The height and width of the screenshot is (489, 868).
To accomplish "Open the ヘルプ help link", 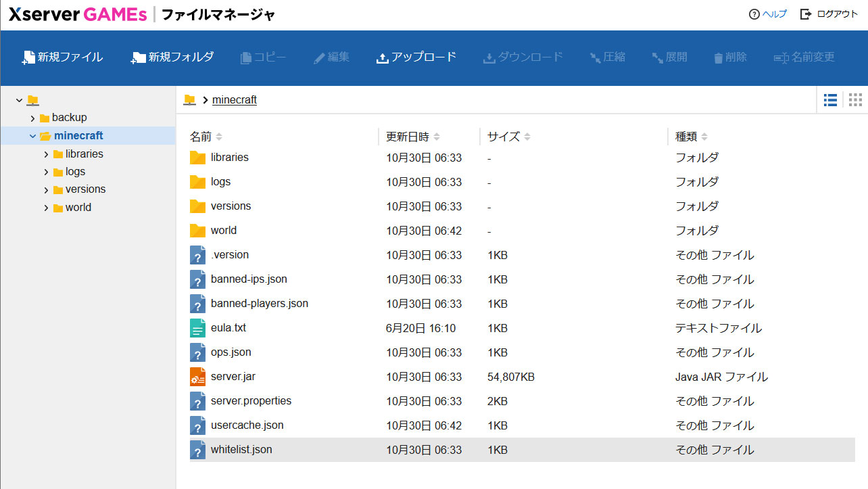I will click(x=768, y=14).
